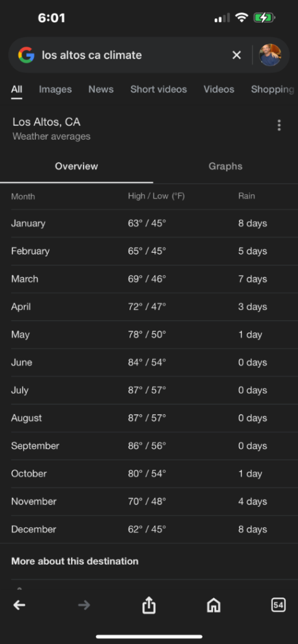Open the News search tab
The image size is (298, 644).
[x=101, y=89]
